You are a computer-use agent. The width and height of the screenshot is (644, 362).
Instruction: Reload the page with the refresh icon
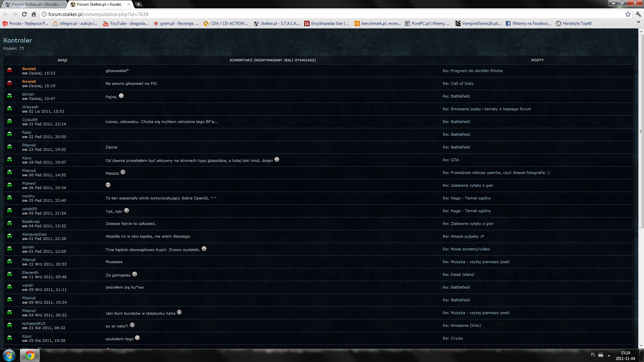tap(24, 14)
